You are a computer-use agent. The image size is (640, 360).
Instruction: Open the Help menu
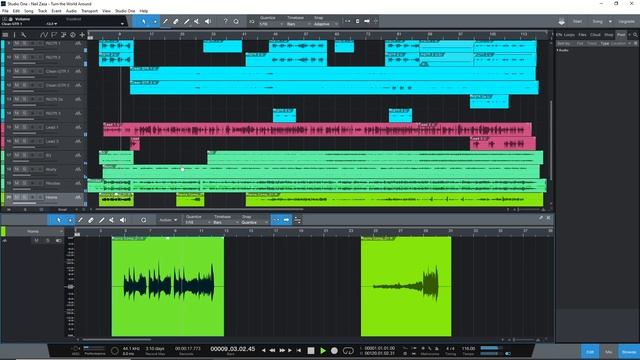pyautogui.click(x=144, y=11)
